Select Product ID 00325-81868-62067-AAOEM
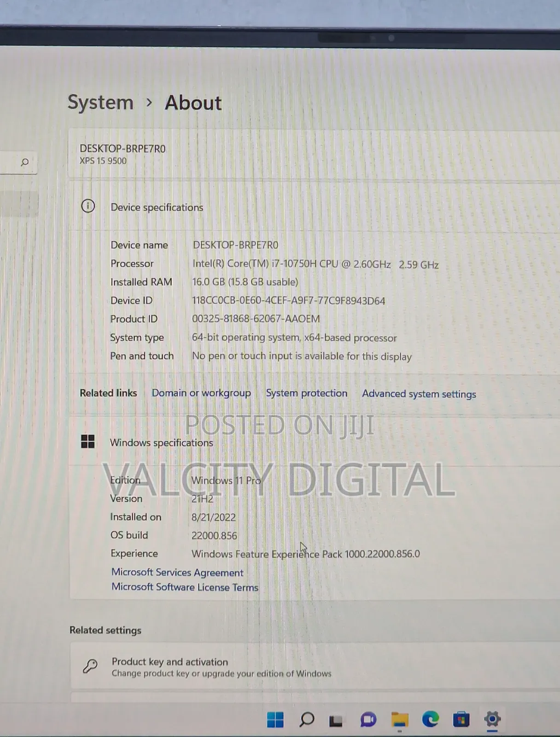This screenshot has width=560, height=737. (256, 319)
